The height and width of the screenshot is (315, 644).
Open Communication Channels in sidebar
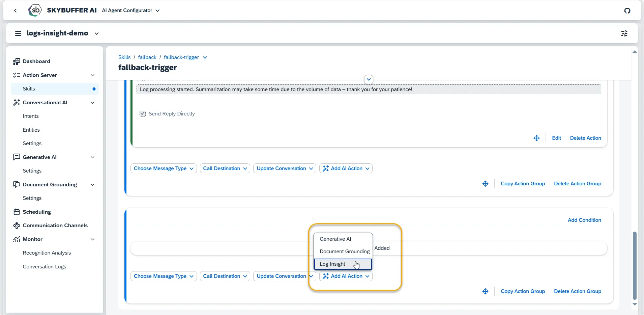point(55,225)
